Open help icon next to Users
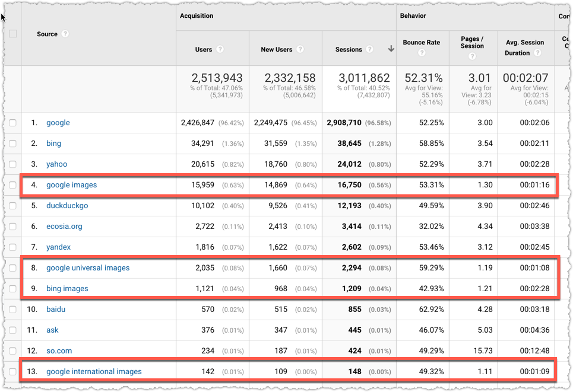The width and height of the screenshot is (573, 392). [220, 49]
